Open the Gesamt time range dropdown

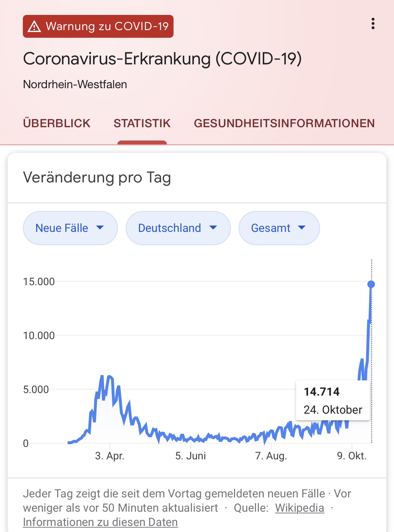click(279, 228)
